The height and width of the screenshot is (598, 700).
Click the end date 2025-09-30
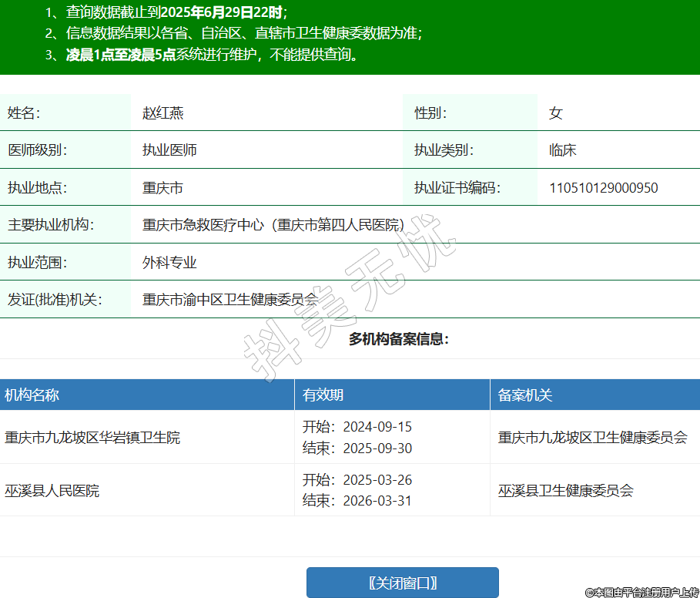tap(377, 448)
